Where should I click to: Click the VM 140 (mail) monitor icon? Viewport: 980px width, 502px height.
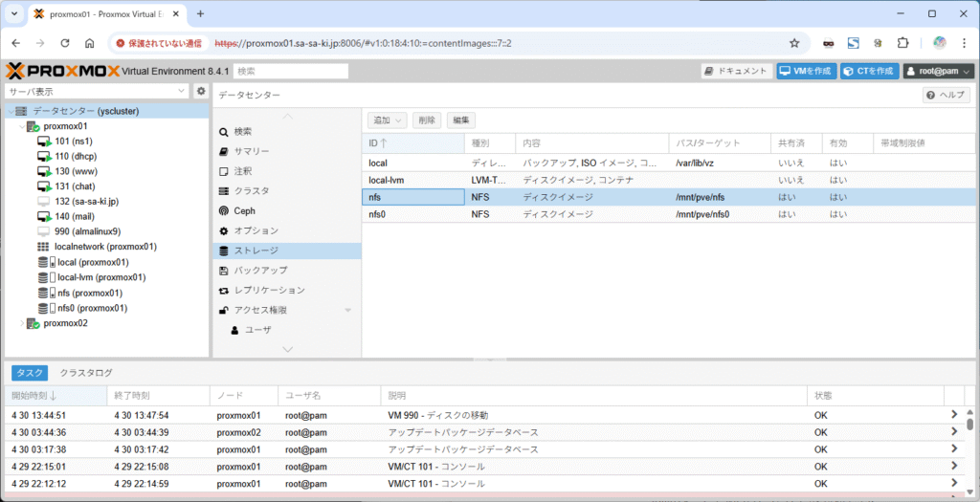point(44,217)
